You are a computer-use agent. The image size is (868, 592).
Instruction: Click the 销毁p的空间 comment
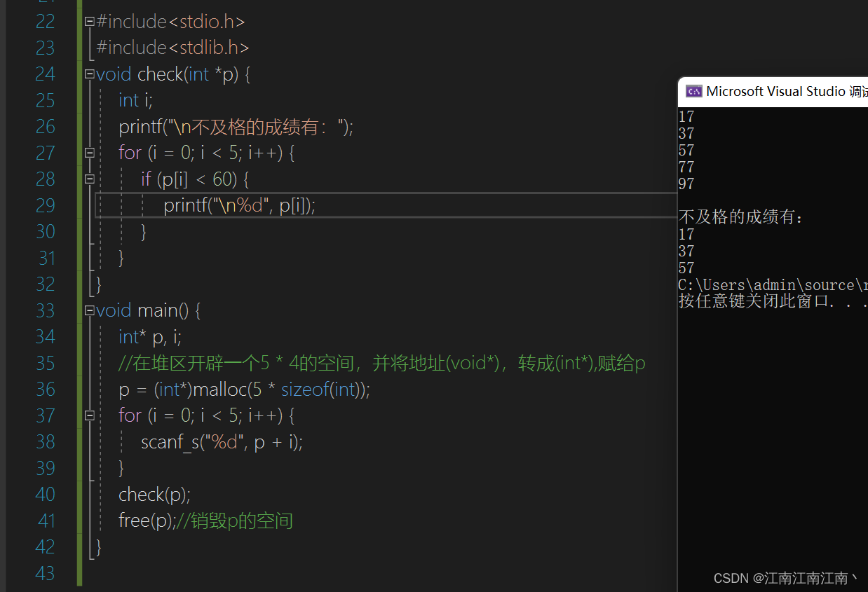[233, 521]
